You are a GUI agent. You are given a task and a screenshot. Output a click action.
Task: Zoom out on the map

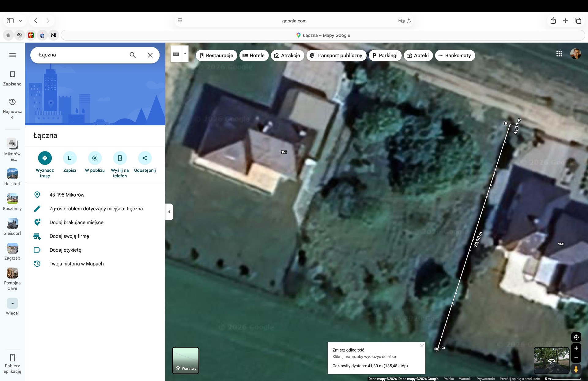click(x=576, y=358)
